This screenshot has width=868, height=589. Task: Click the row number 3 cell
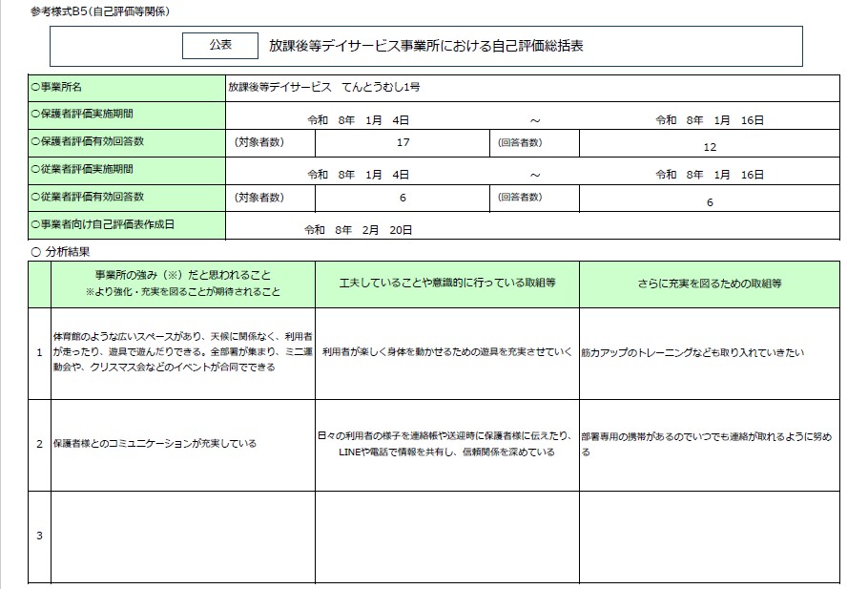click(39, 536)
